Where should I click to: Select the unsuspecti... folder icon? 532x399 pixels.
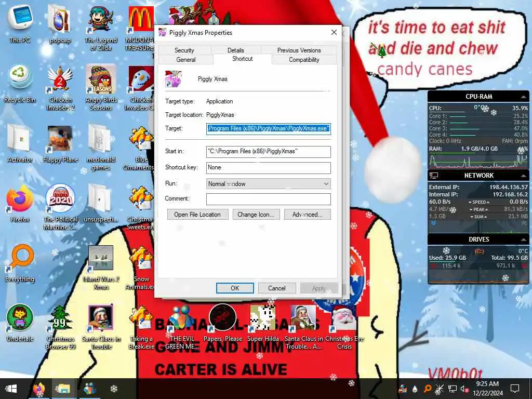click(x=100, y=203)
